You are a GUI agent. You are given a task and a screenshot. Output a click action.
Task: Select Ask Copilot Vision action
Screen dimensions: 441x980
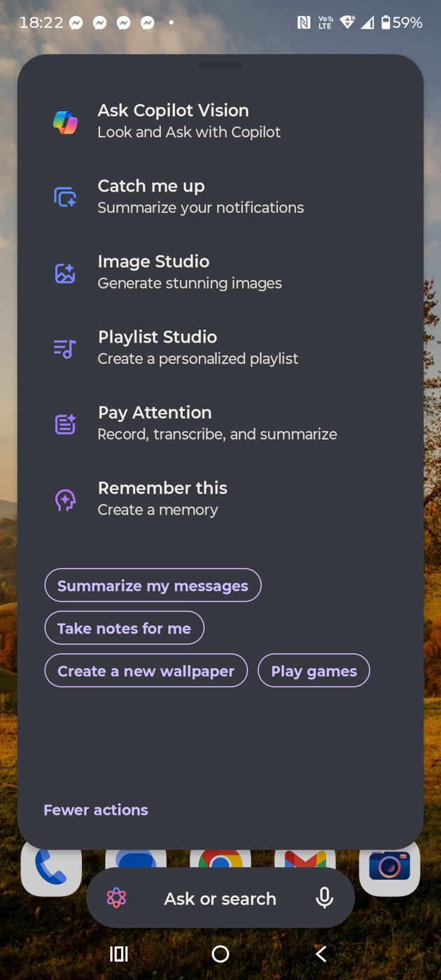220,121
